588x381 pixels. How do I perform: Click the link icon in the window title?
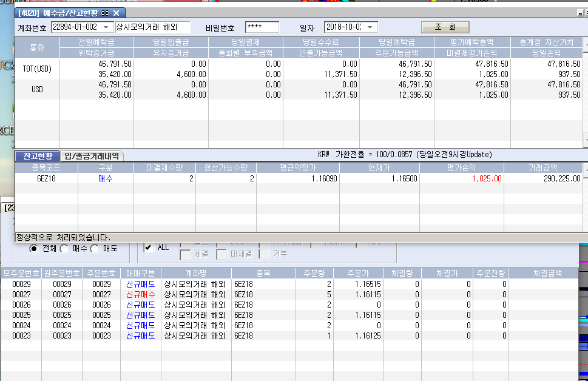(105, 13)
